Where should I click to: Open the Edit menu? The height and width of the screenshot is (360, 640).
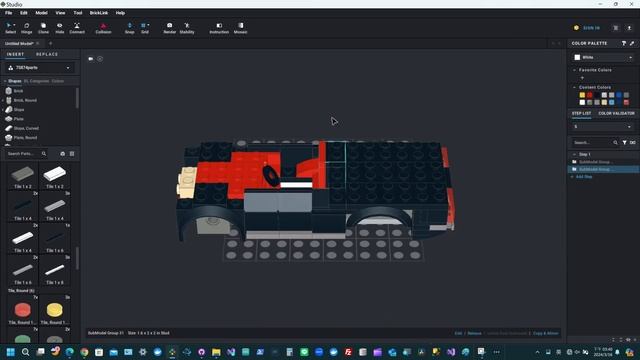(24, 13)
